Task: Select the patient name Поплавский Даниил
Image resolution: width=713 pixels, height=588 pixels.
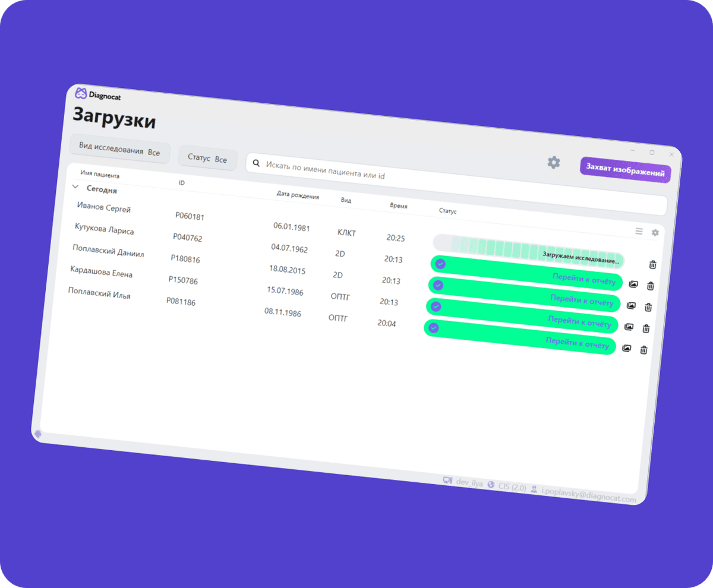Action: (108, 251)
